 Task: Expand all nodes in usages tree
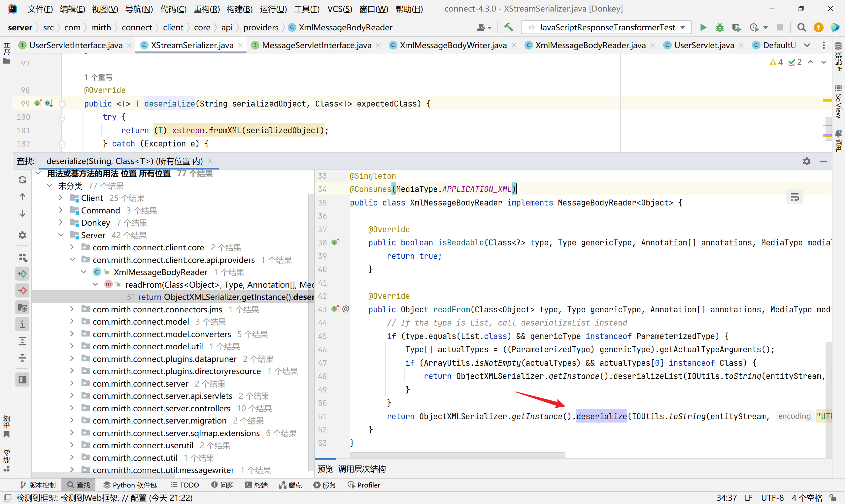pyautogui.click(x=22, y=341)
